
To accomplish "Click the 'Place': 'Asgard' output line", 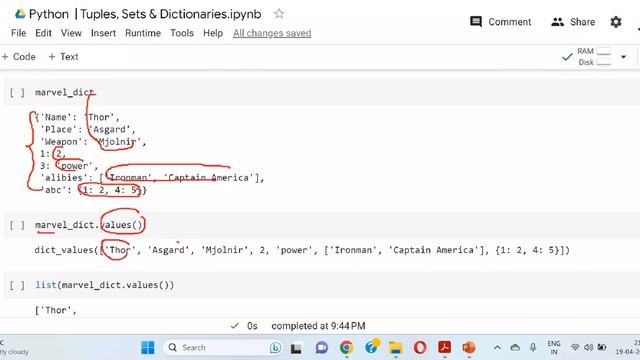I will tap(87, 129).
